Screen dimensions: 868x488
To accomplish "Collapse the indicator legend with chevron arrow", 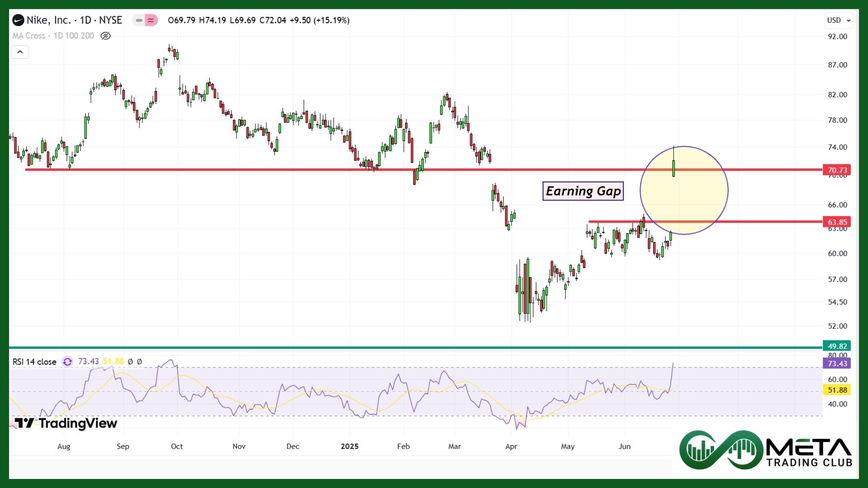I will (20, 52).
